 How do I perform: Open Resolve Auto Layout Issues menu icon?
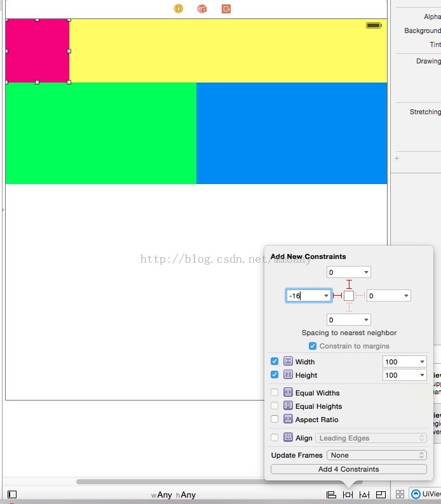pyautogui.click(x=364, y=494)
